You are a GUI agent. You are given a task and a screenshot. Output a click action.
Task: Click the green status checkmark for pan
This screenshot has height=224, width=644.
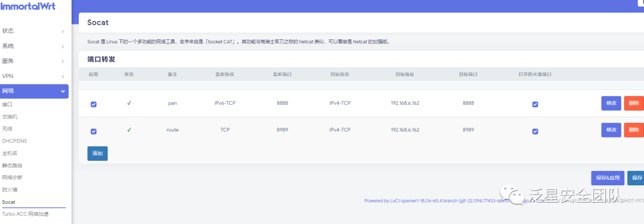(129, 103)
